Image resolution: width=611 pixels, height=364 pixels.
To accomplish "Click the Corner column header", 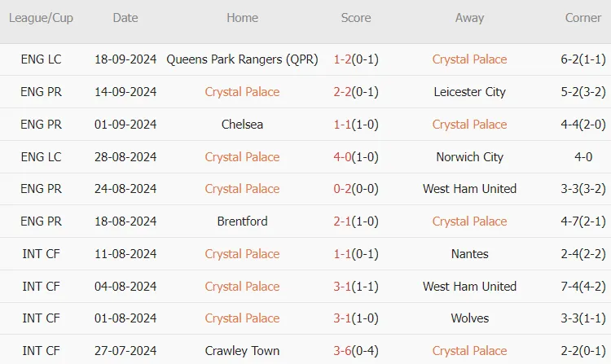I will click(x=583, y=18).
